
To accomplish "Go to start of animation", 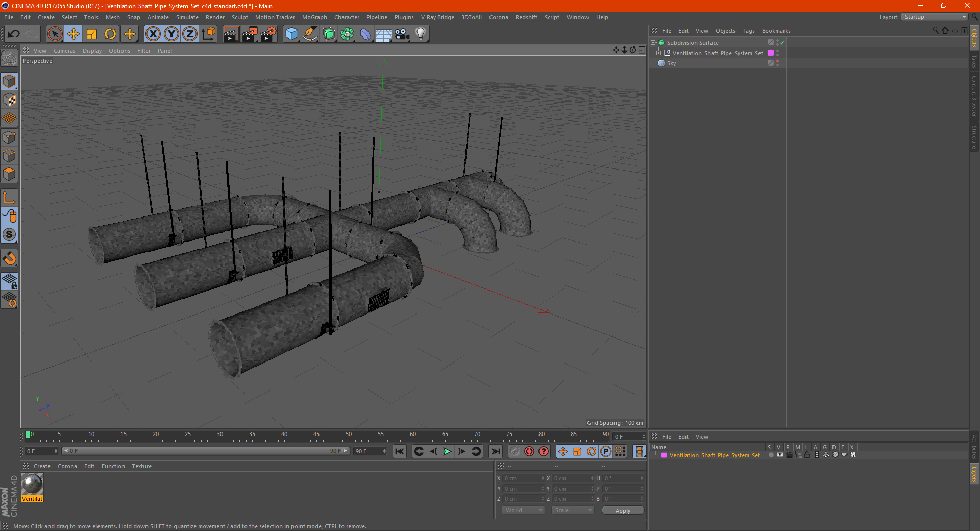I will 400,451.
